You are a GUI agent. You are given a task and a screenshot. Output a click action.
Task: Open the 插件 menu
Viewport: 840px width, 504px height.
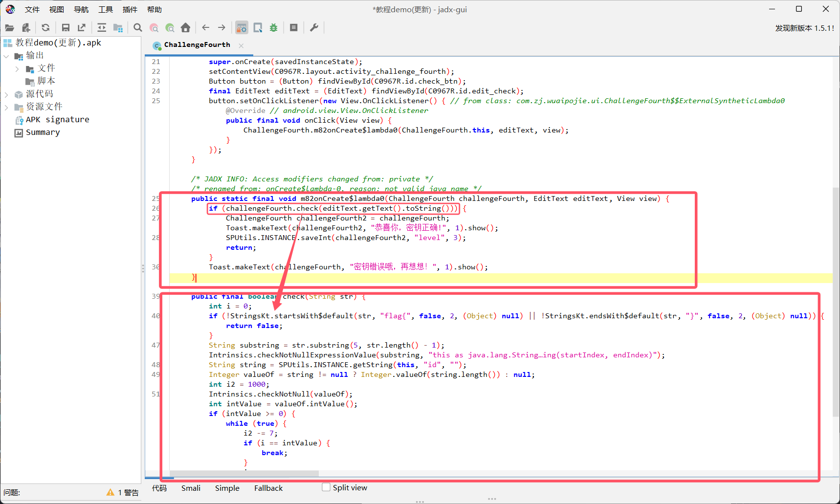point(130,9)
